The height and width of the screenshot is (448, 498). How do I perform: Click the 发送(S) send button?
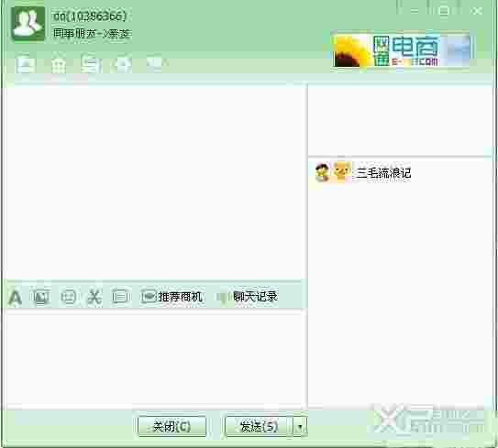click(259, 426)
